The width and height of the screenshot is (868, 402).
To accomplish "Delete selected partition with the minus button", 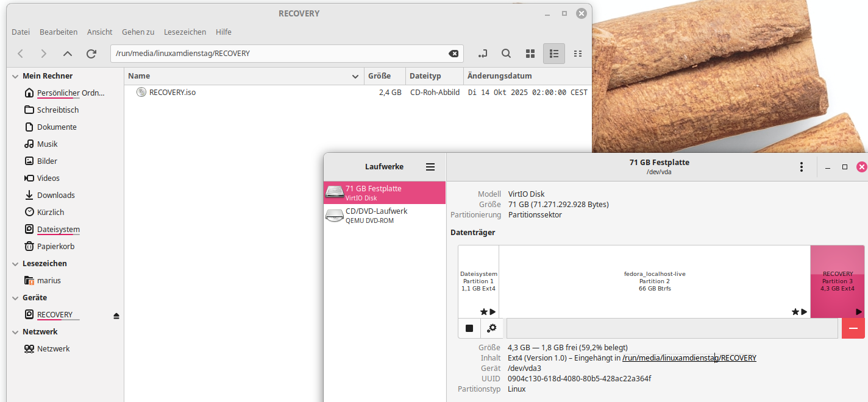I will (x=853, y=328).
